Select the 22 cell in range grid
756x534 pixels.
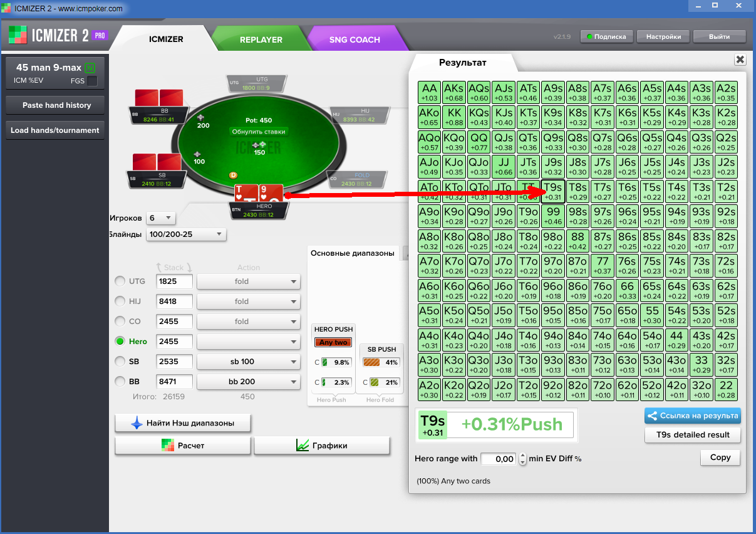coord(726,389)
